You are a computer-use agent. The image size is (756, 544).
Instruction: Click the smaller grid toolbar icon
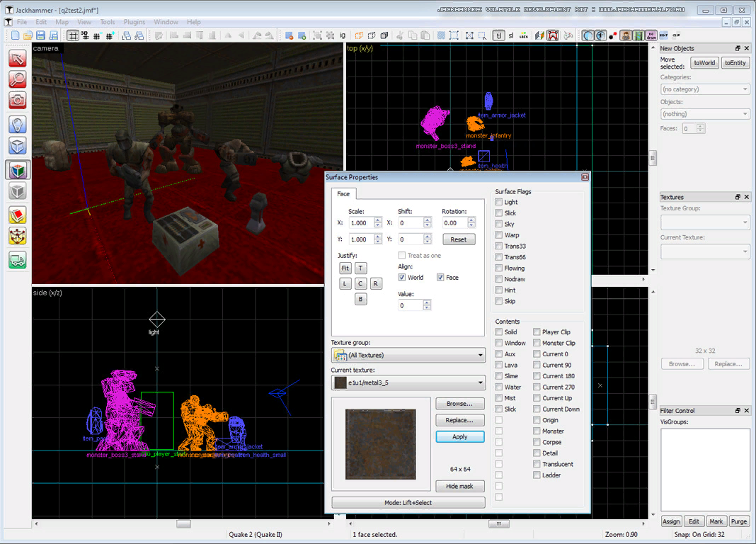(98, 35)
